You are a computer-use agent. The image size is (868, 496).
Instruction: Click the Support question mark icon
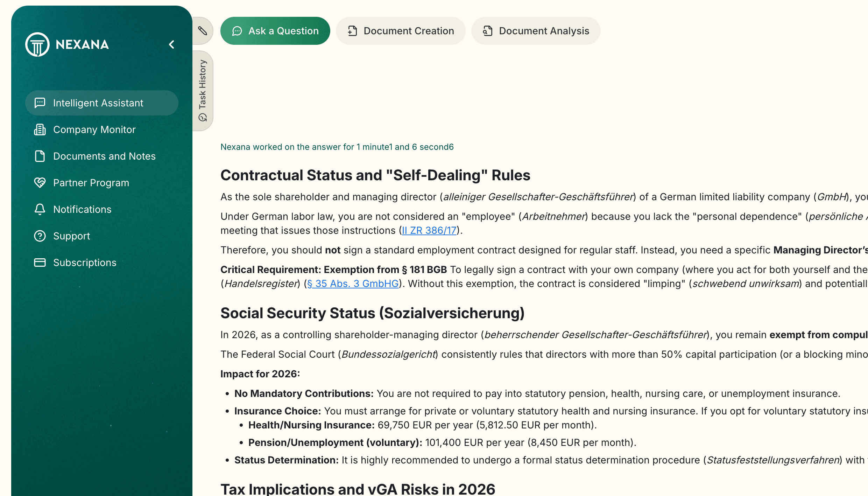click(40, 236)
